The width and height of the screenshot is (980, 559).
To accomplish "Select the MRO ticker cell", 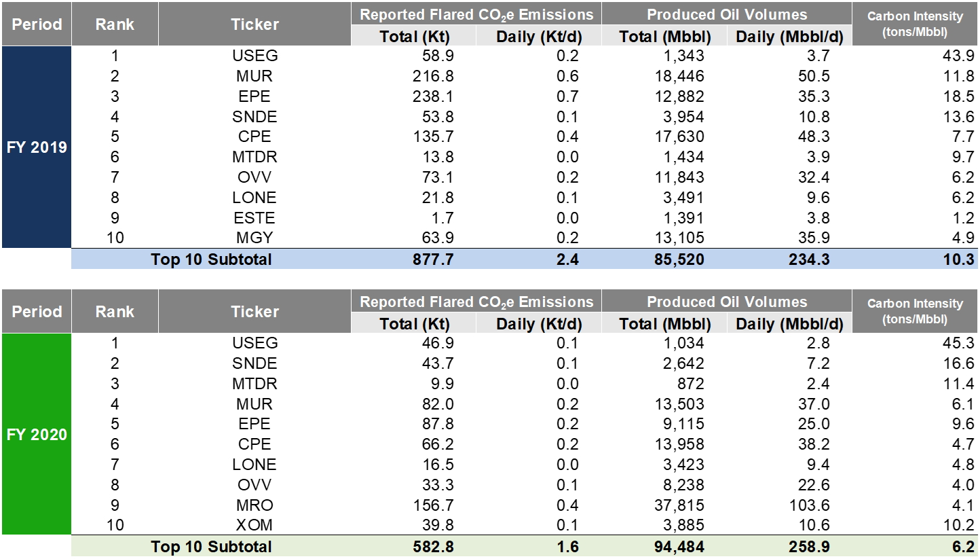I will [x=255, y=505].
